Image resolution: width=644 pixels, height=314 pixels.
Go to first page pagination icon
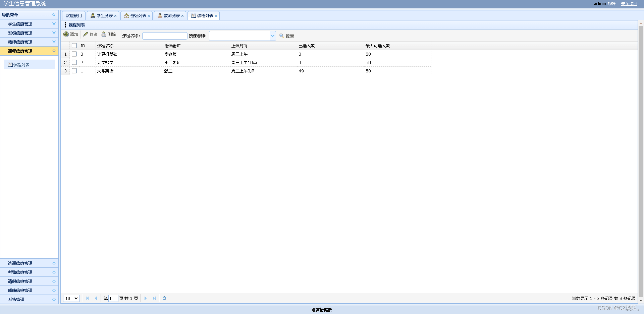[87, 298]
